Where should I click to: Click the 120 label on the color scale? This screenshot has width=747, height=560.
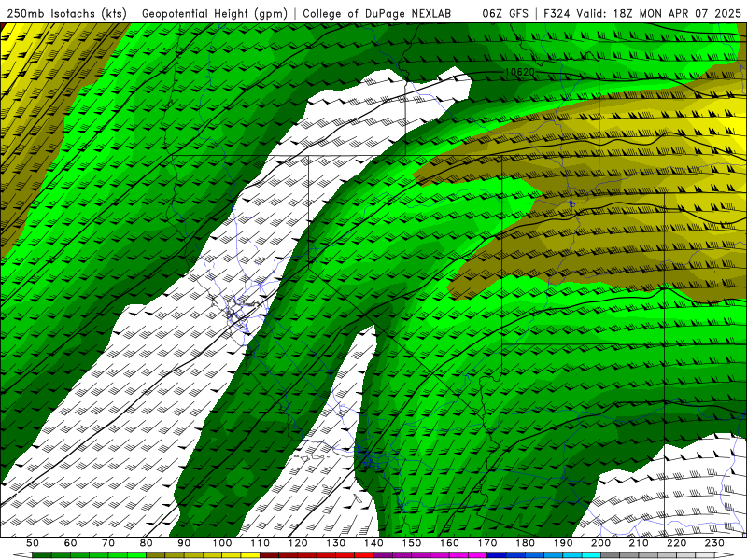tap(298, 543)
